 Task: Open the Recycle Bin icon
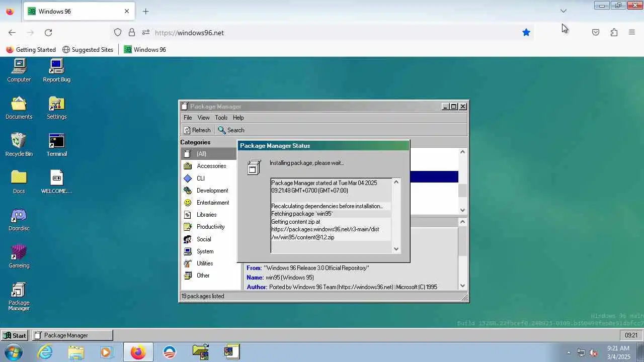(x=19, y=145)
